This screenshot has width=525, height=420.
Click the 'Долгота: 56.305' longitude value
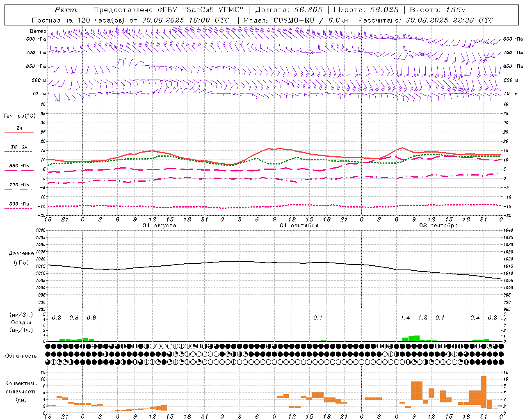point(289,10)
